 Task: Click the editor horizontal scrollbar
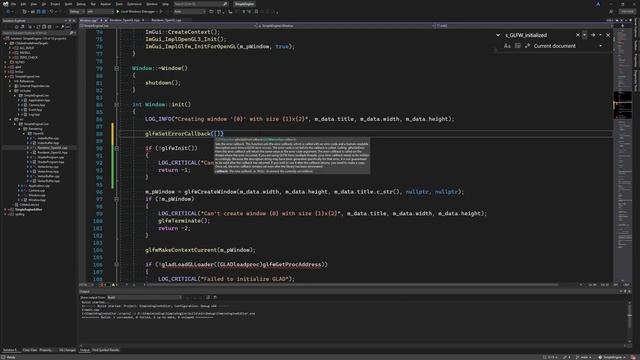pos(351,285)
